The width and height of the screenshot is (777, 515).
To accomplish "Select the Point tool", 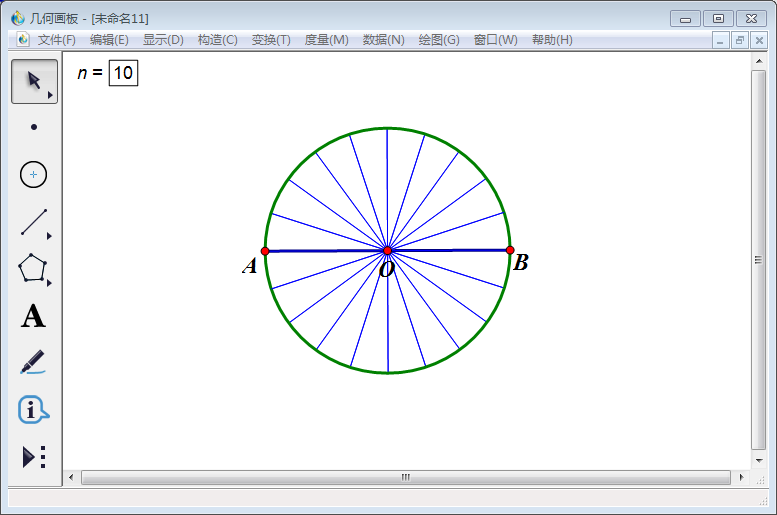I will coord(34,128).
